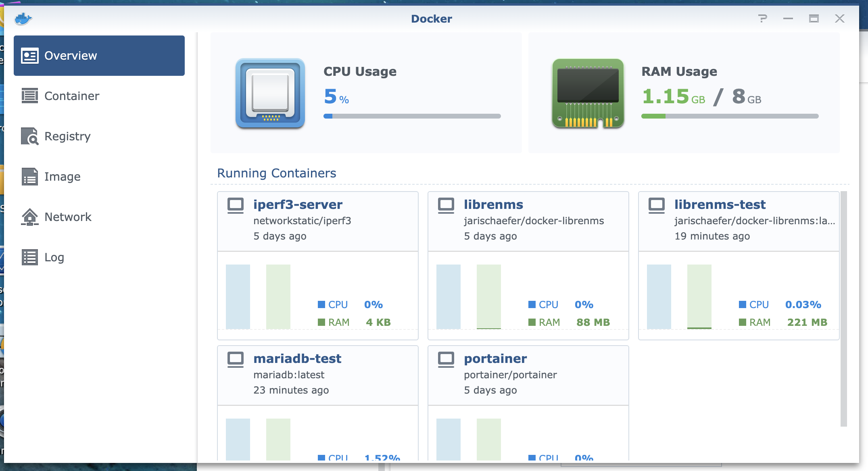This screenshot has width=868, height=471.
Task: Open the librenms container name link
Action: coord(493,204)
